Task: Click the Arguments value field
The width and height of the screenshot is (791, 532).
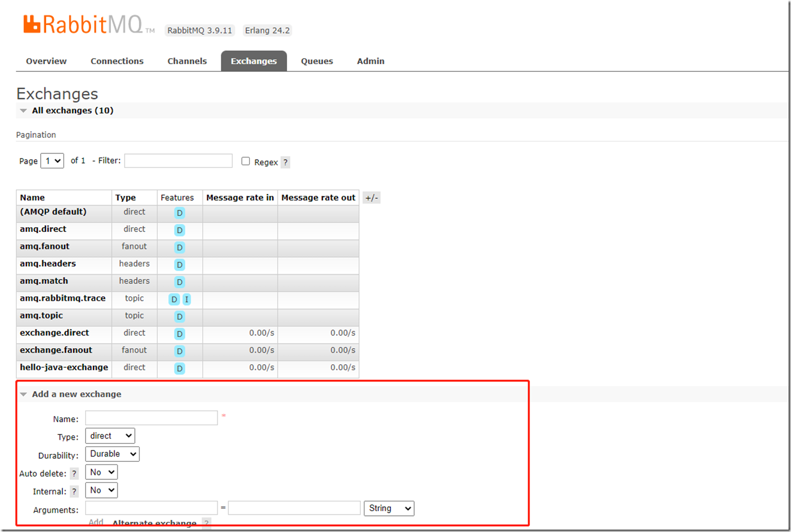Action: 294,508
